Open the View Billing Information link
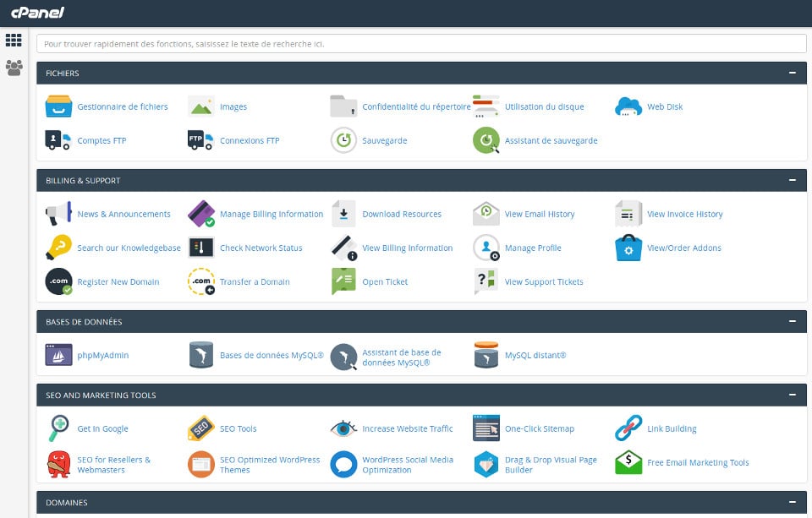The height and width of the screenshot is (518, 812). tap(407, 248)
